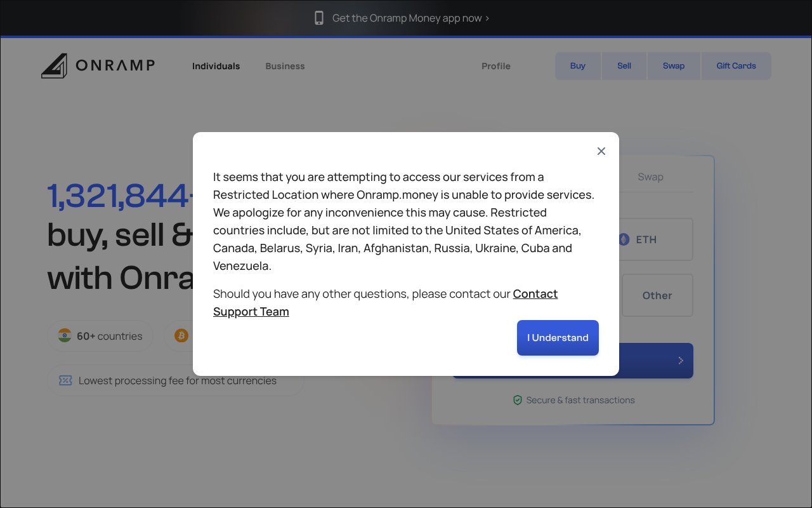Image resolution: width=812 pixels, height=508 pixels.
Task: Select the Buy option
Action: pyautogui.click(x=577, y=65)
